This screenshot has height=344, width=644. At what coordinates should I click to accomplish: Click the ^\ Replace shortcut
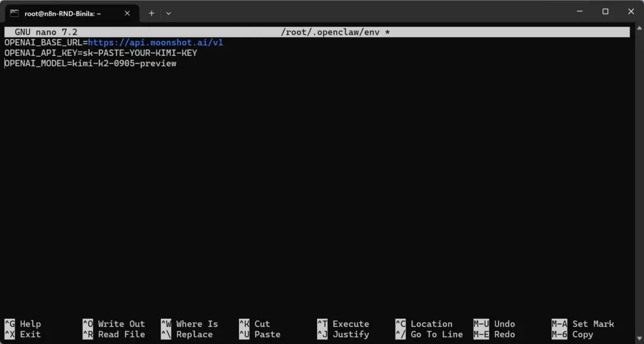pos(187,334)
